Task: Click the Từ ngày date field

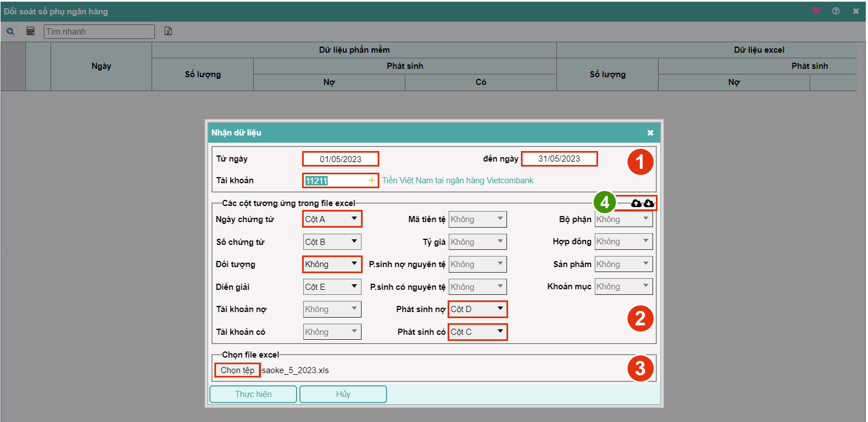Action: 340,159
